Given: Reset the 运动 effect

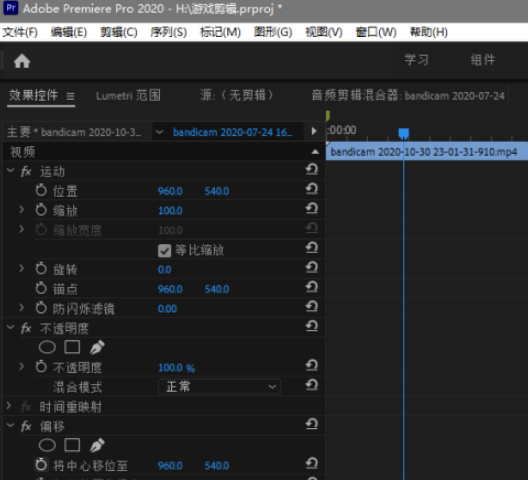Looking at the screenshot, I should (312, 169).
